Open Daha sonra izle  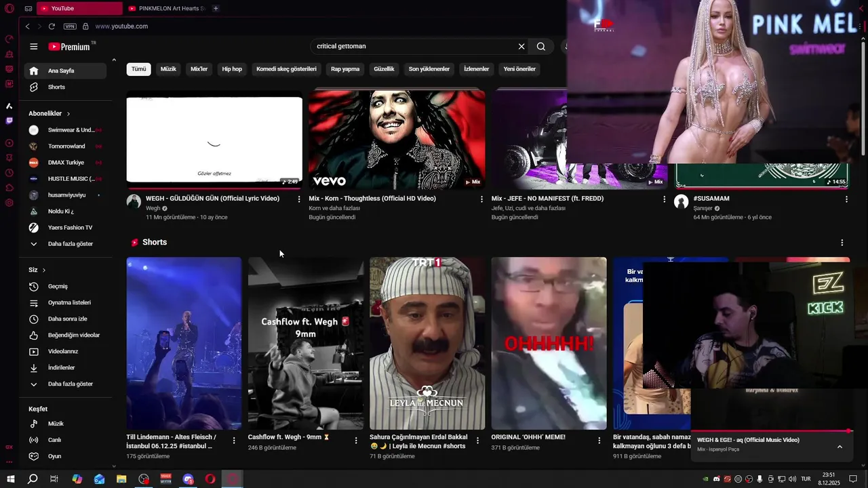tap(65, 319)
